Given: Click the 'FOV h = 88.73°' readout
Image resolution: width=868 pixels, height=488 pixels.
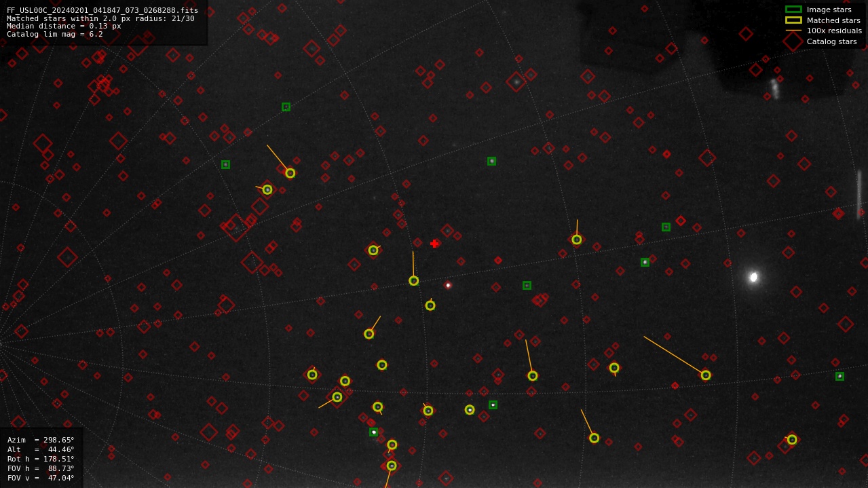Looking at the screenshot, I should tap(41, 468).
